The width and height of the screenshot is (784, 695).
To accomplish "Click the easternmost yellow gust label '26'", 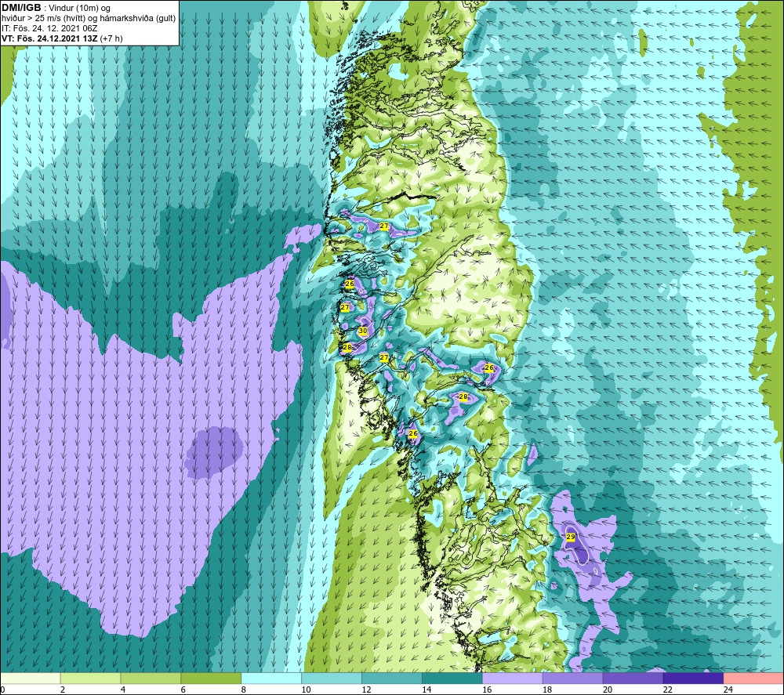I will [489, 367].
